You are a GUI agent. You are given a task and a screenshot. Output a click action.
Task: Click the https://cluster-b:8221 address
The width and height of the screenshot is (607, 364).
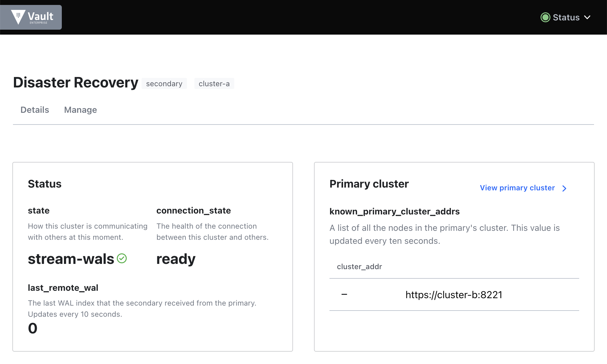pos(454,295)
